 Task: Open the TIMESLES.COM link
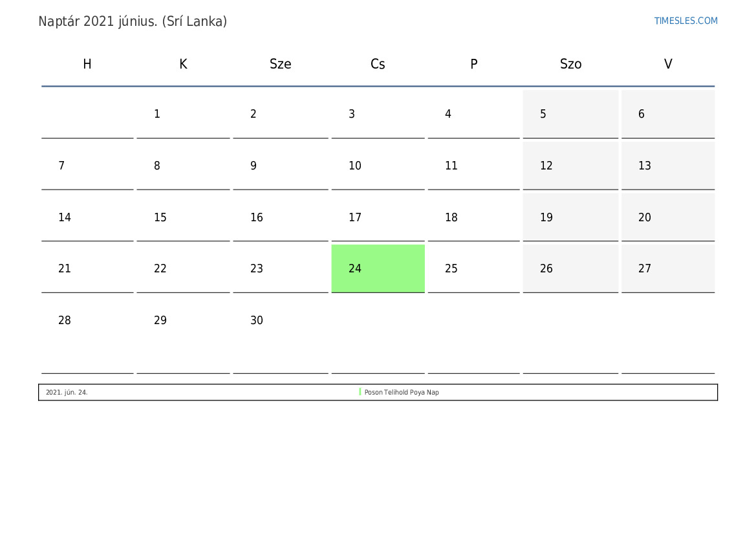[686, 21]
